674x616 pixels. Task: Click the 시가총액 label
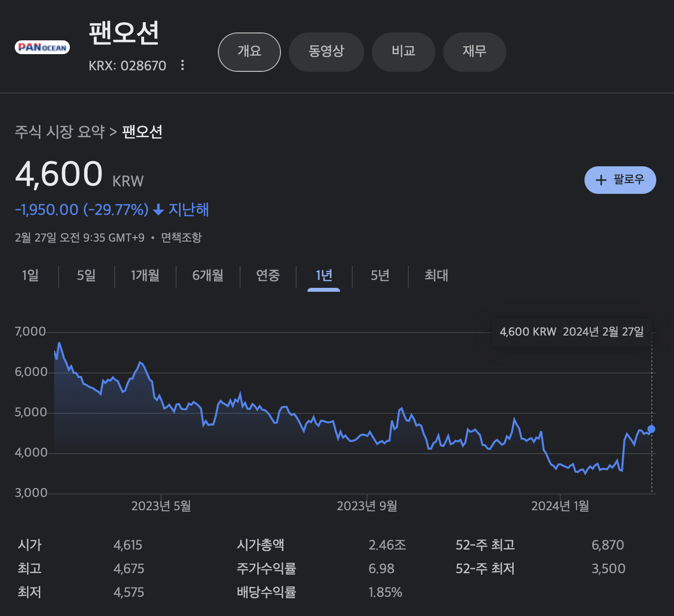[260, 545]
